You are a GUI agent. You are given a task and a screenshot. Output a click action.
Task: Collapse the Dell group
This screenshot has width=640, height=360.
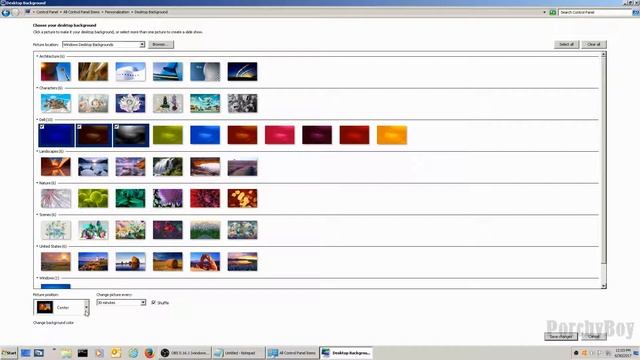[37, 120]
